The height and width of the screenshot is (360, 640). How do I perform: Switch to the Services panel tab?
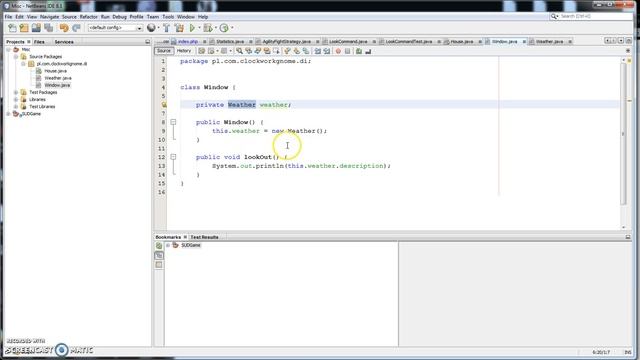pos(64,42)
